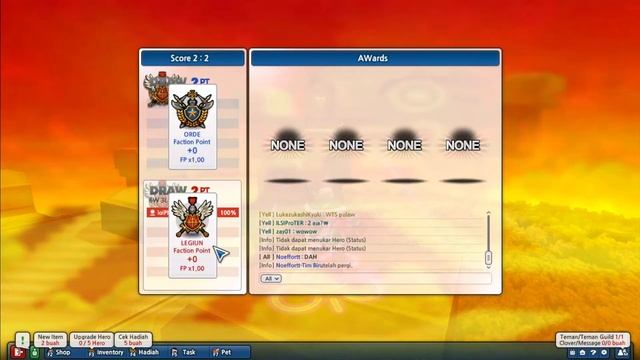Click the home icon in the bottom-right bar

coord(583,353)
